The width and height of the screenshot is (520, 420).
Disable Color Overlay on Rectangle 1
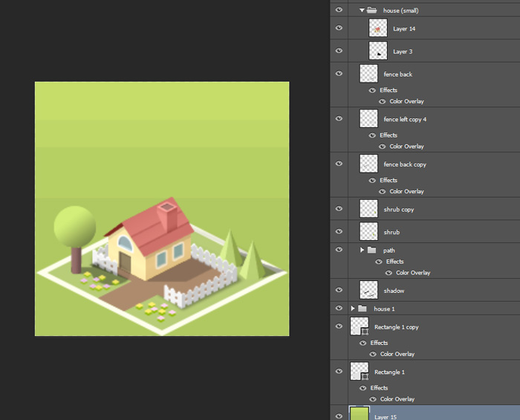tap(373, 399)
